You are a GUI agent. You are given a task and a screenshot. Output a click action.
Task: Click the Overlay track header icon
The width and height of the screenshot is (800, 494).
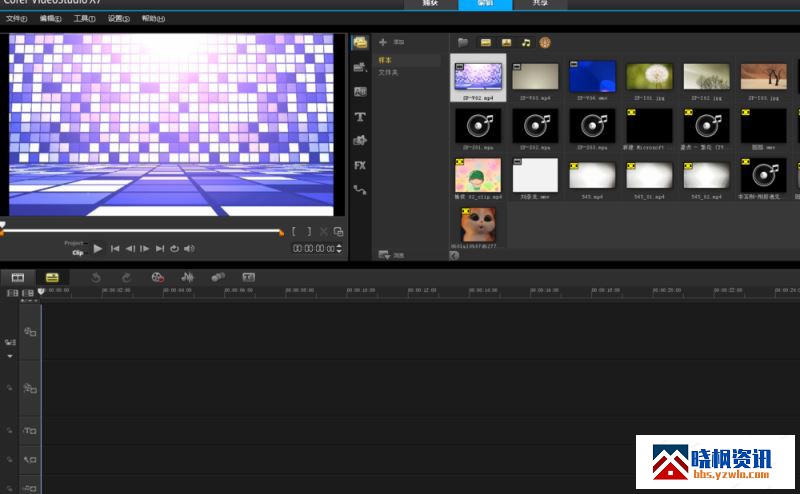(x=30, y=389)
